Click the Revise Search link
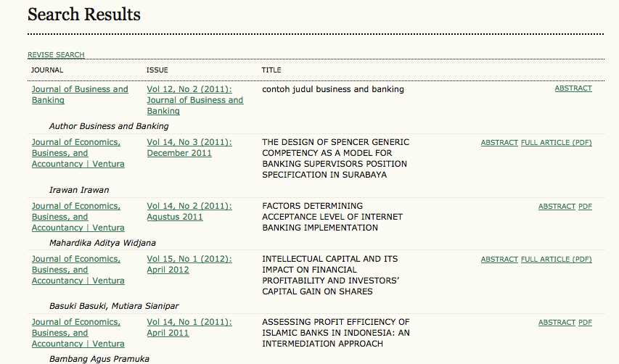The image size is (619, 364). pos(56,54)
